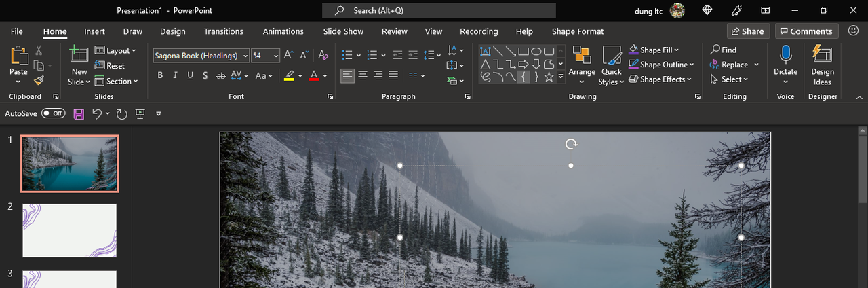Click the Format Painter brush icon
868x288 pixels.
pyautogui.click(x=39, y=80)
